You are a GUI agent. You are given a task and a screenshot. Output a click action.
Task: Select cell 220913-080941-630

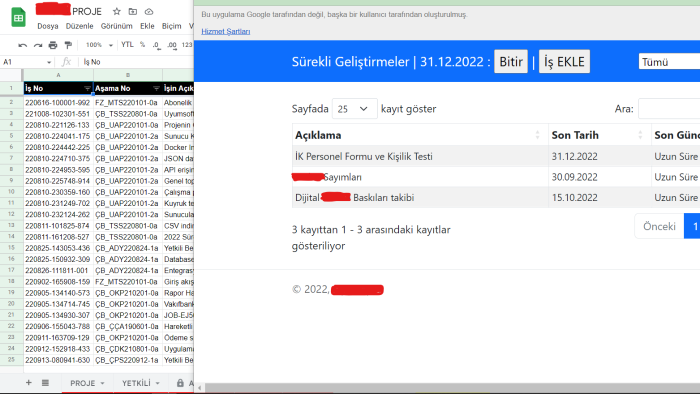pos(58,360)
